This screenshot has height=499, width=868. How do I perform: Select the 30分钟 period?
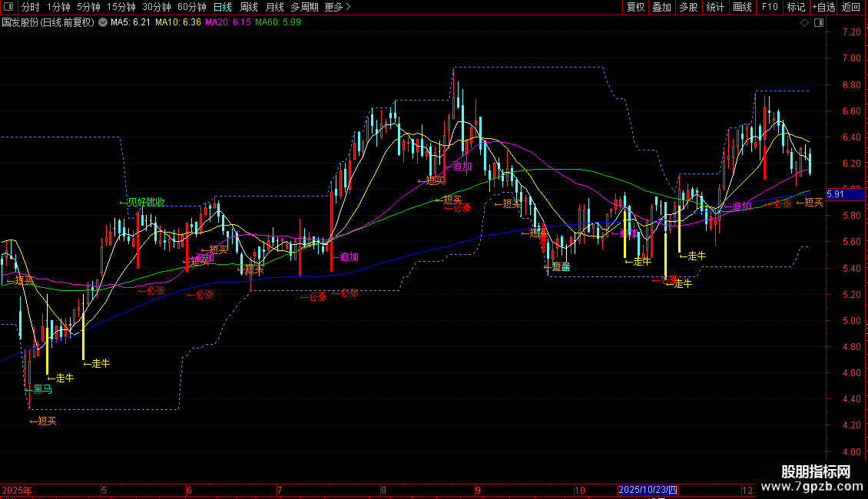tap(157, 7)
